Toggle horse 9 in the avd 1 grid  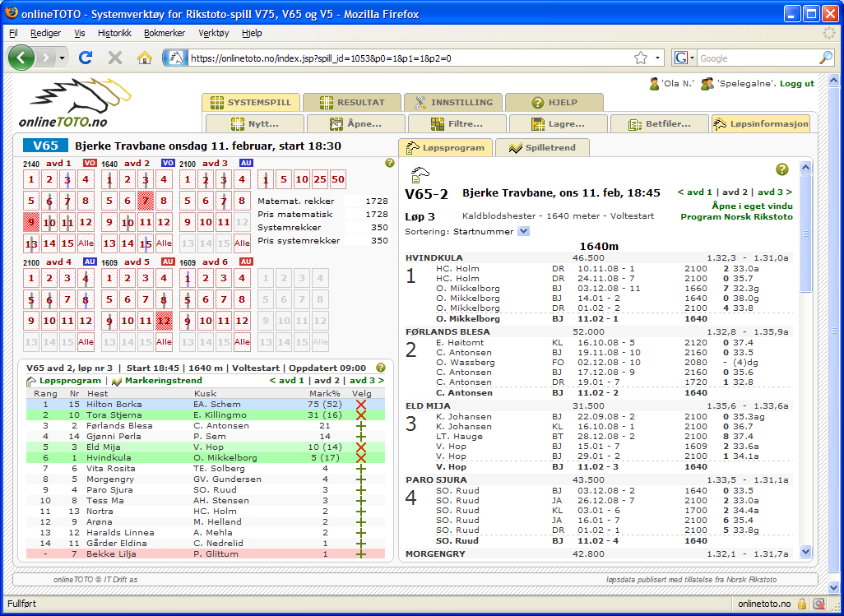point(31,222)
